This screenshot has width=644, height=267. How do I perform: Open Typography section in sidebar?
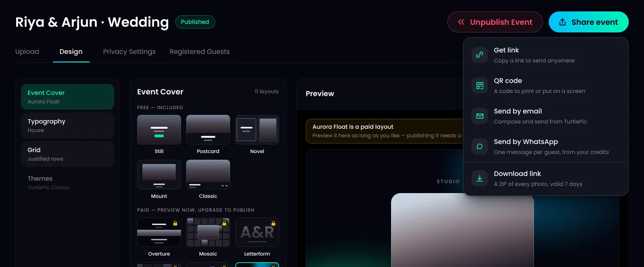click(x=68, y=125)
